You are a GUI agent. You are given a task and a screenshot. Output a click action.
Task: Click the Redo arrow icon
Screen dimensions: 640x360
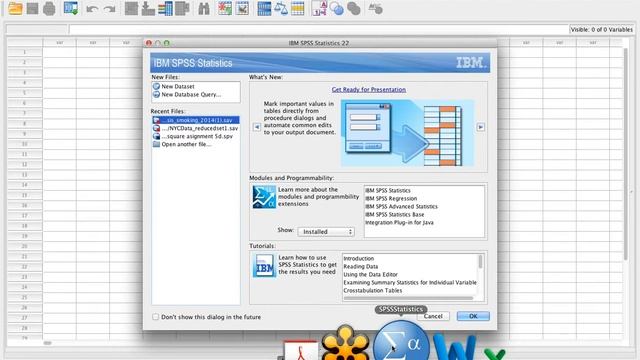click(x=109, y=9)
